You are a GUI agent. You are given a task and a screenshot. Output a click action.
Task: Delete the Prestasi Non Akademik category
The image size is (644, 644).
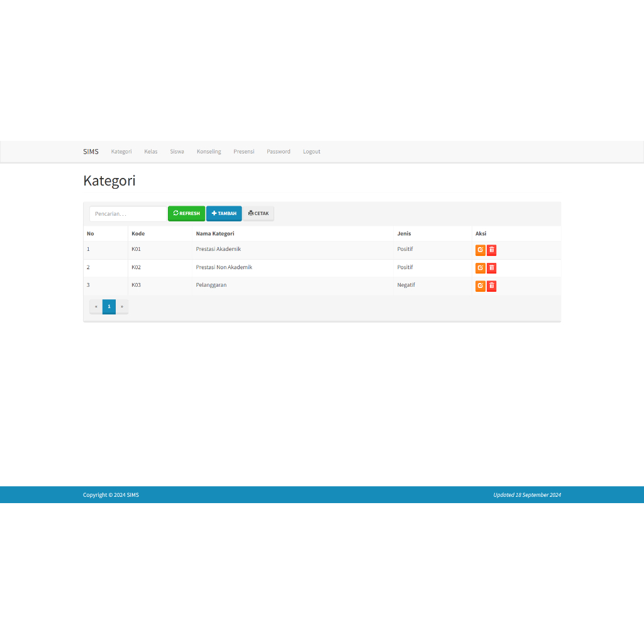tap(491, 268)
